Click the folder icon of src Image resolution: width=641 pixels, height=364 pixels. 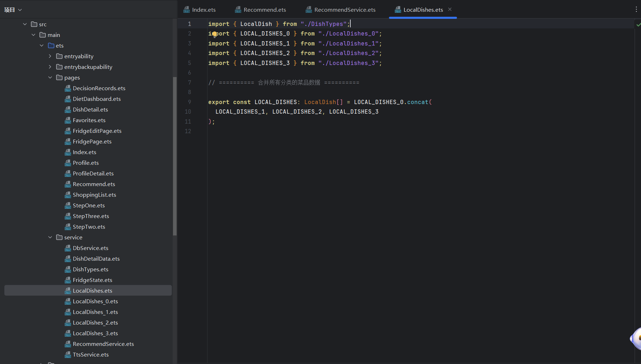(x=34, y=24)
